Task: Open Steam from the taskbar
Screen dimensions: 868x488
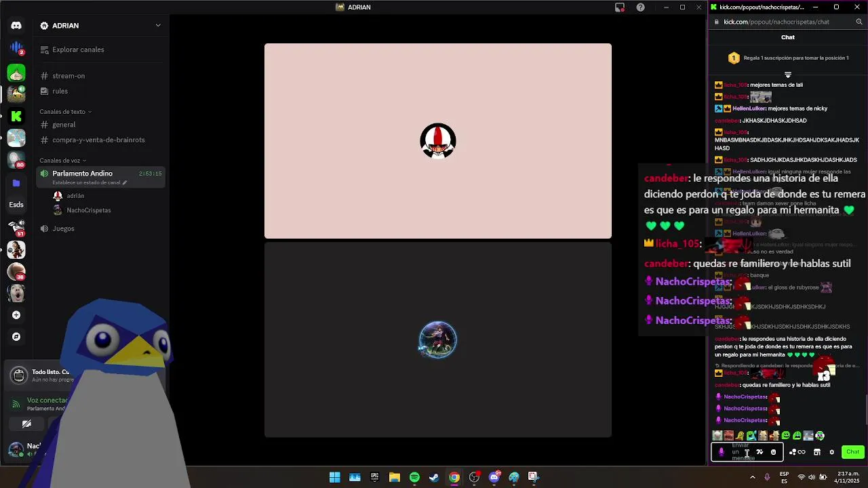Action: [x=434, y=477]
